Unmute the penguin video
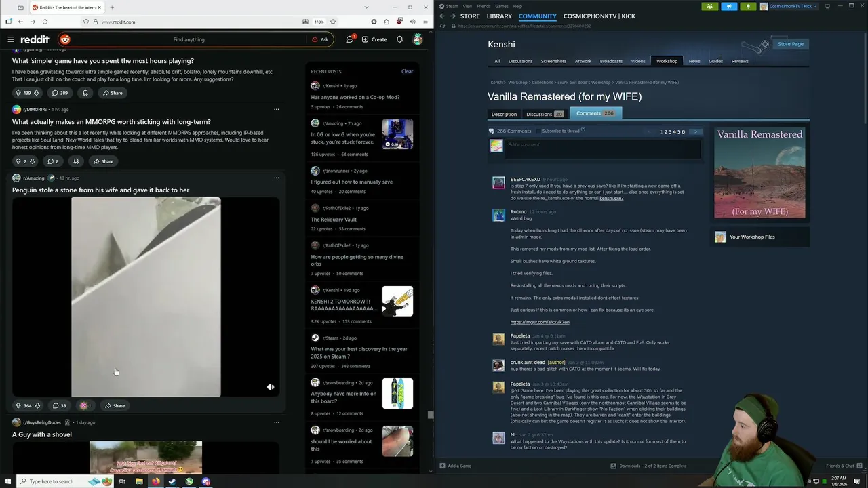The height and width of the screenshot is (488, 868). (x=271, y=387)
